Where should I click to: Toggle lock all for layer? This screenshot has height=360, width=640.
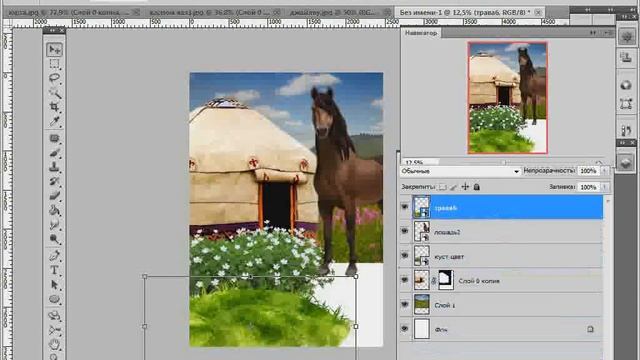point(476,187)
